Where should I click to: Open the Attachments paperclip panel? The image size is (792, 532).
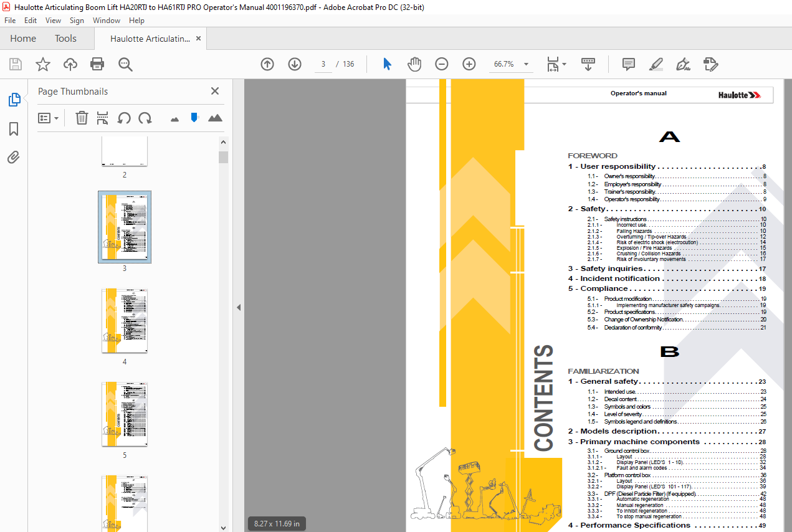pyautogui.click(x=14, y=157)
